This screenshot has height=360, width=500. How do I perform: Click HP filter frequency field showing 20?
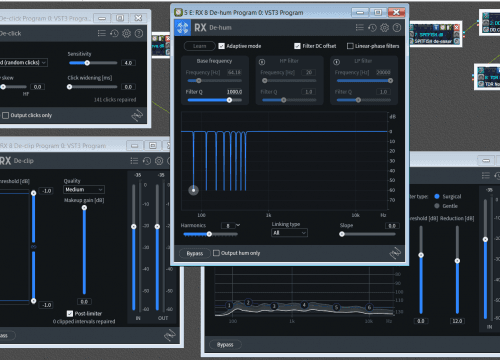pos(309,72)
